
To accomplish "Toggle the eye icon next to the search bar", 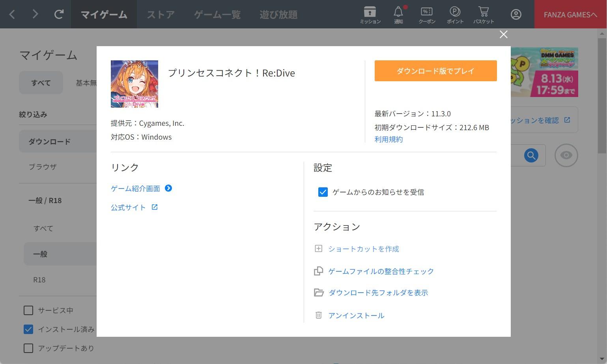I will pos(566,155).
